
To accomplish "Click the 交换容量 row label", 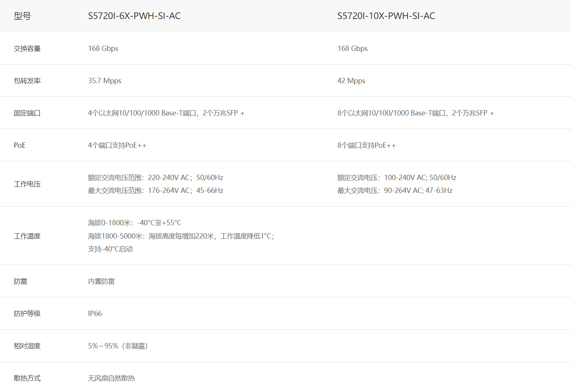I will coord(27,49).
